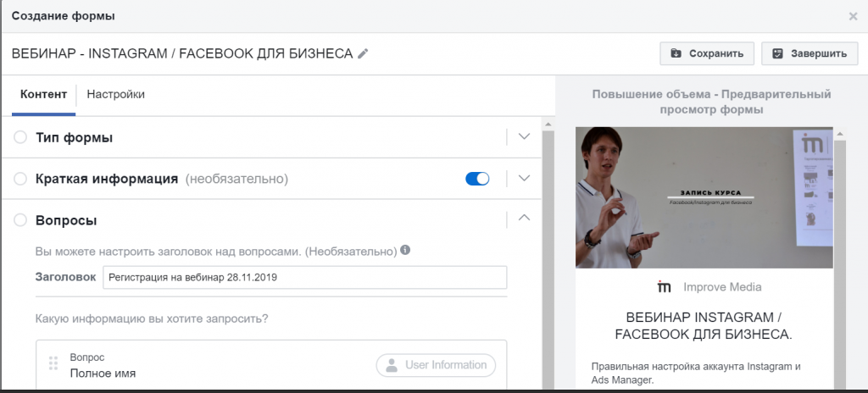Click the person icon in User Information badge
Image resolution: width=868 pixels, height=393 pixels.
[x=391, y=365]
